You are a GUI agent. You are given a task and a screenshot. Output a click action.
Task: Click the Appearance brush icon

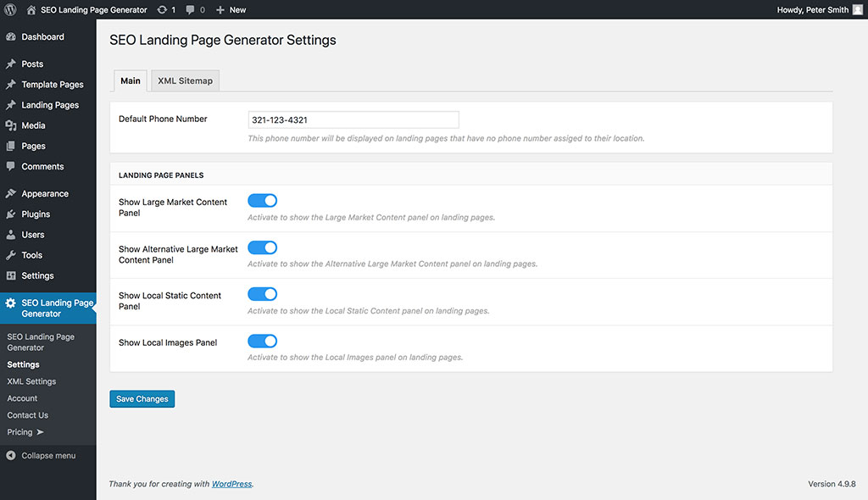12,193
